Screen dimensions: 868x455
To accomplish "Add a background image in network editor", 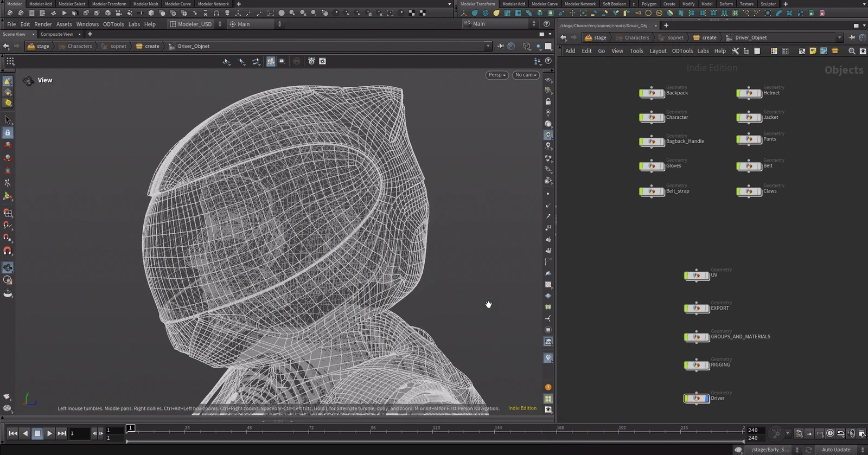I will pos(824,51).
